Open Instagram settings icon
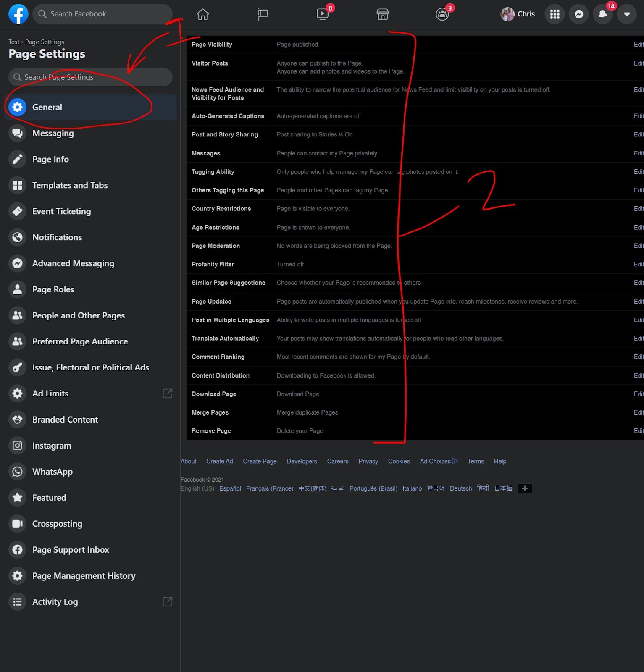The width and height of the screenshot is (644, 672). click(x=17, y=446)
